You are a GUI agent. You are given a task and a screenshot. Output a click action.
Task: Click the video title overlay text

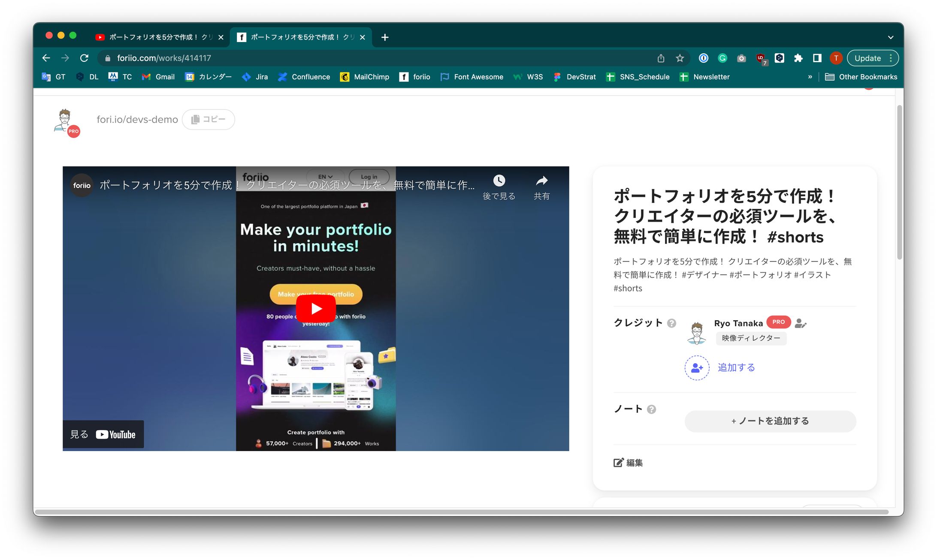(x=287, y=185)
